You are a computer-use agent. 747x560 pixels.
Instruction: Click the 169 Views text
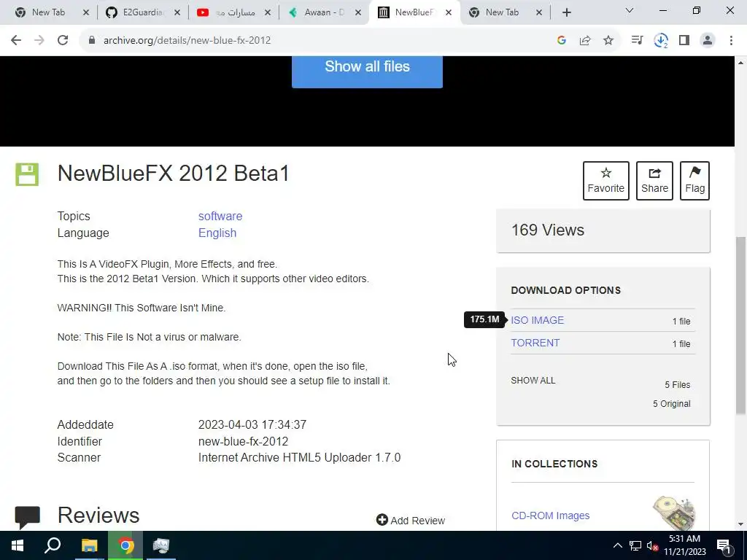click(x=548, y=230)
